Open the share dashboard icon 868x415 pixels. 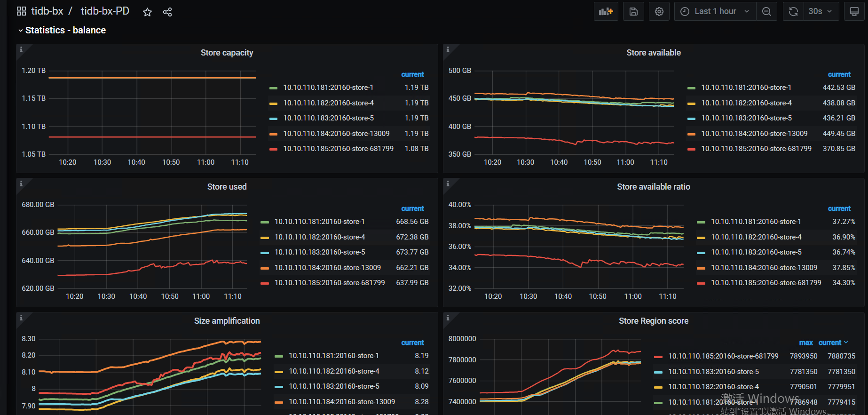(167, 12)
